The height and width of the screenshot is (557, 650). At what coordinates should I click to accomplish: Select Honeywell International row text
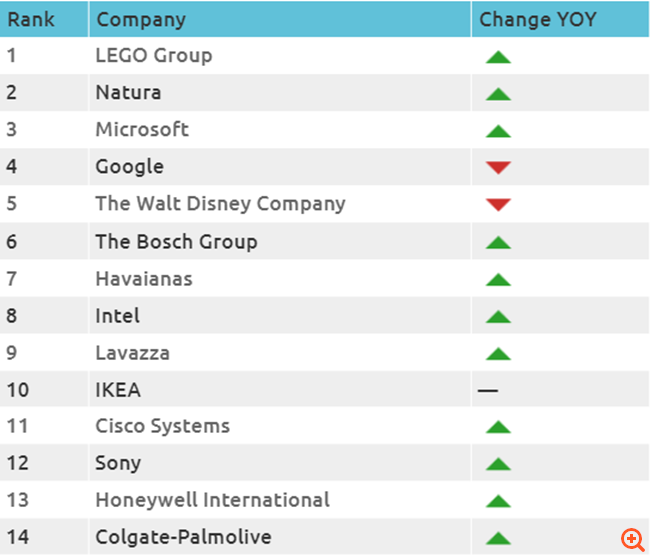[212, 500]
